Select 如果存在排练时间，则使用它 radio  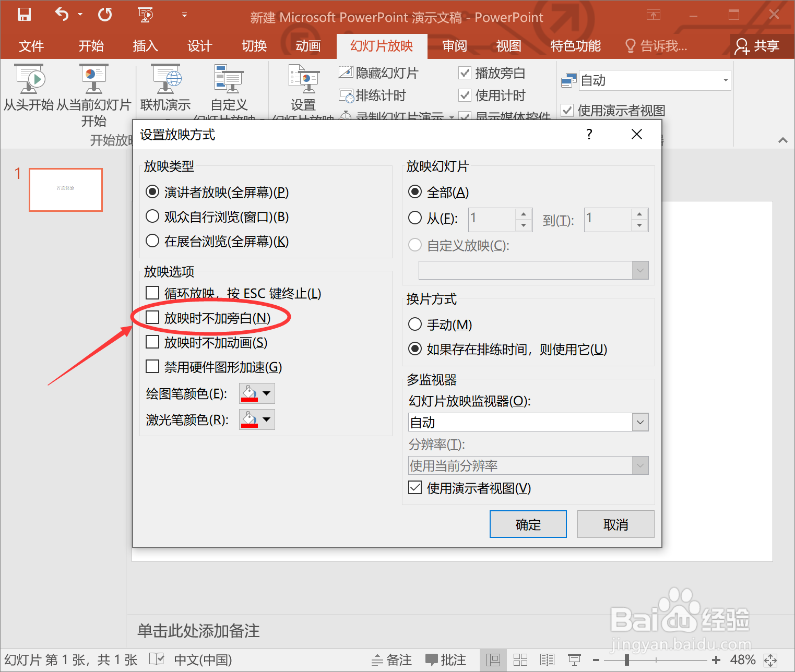coord(414,349)
